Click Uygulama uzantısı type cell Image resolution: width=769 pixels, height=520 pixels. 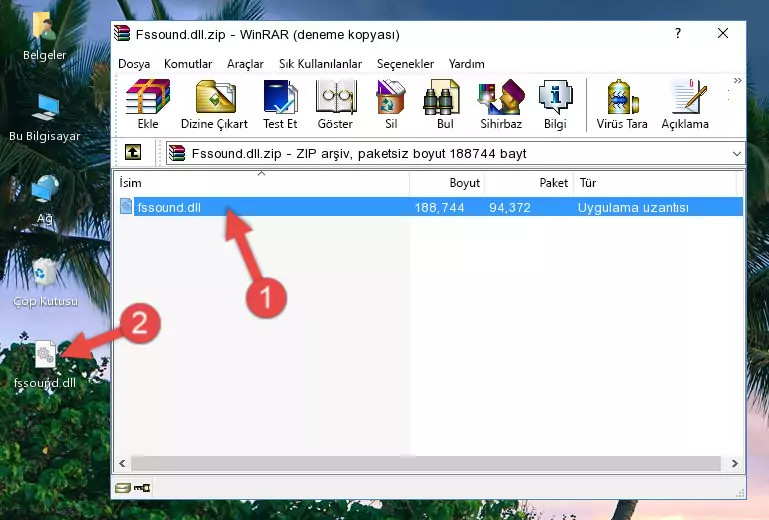pyautogui.click(x=633, y=208)
